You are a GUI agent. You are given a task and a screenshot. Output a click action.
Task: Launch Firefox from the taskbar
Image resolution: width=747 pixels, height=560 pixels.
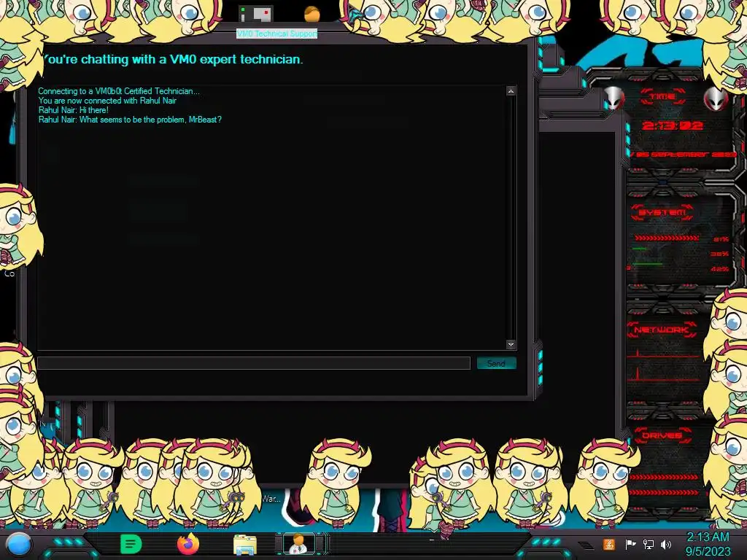point(188,544)
